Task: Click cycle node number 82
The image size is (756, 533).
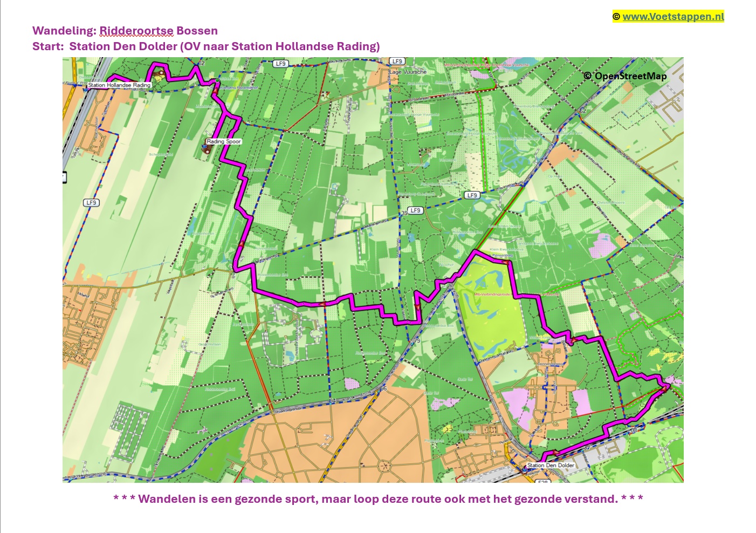Action: (202, 63)
